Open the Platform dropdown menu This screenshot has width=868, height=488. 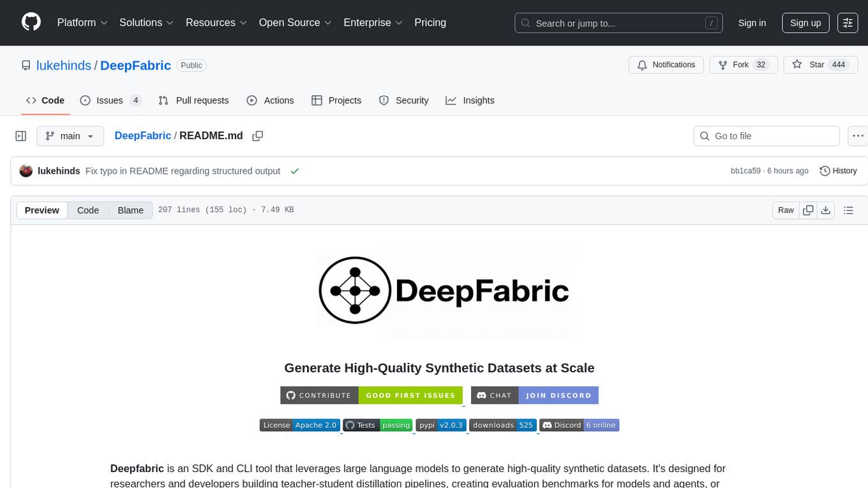point(82,22)
